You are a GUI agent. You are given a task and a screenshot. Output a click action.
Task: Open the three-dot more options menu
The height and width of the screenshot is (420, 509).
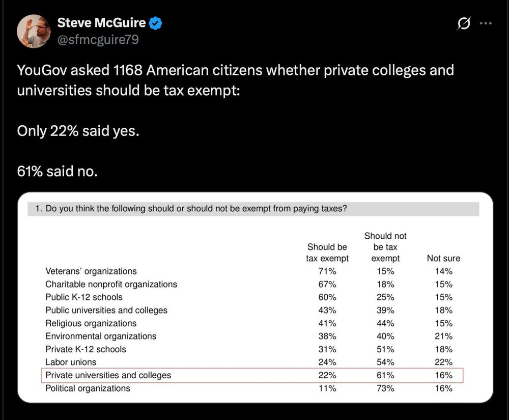tap(486, 23)
